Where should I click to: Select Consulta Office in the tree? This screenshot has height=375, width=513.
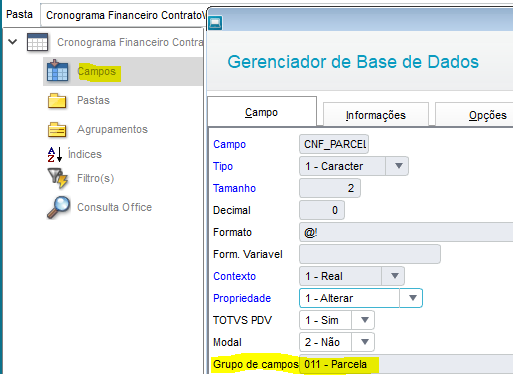pos(114,207)
